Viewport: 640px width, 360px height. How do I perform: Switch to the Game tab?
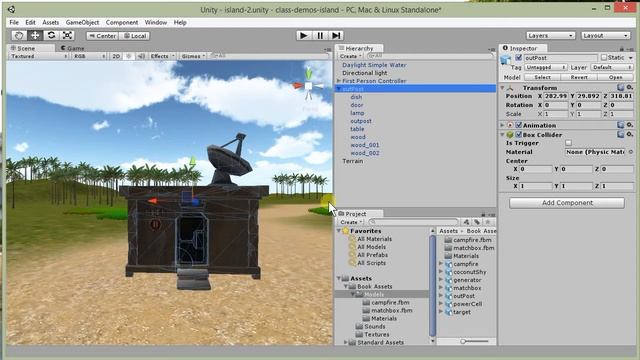click(x=73, y=48)
